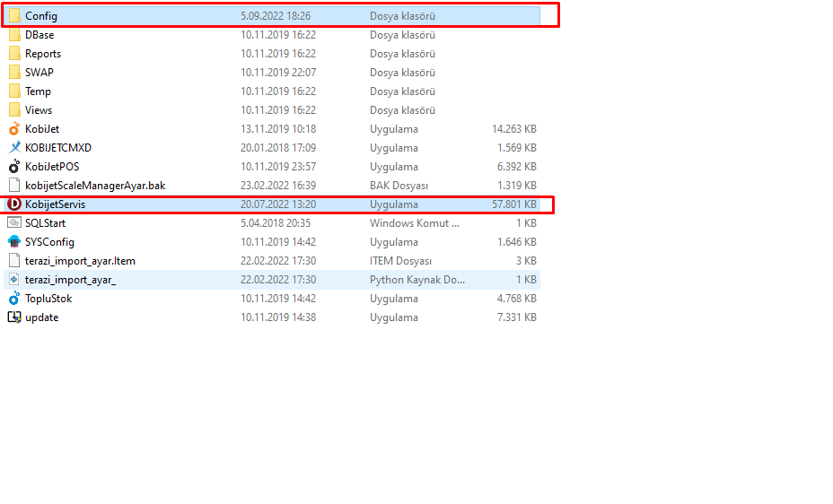Image resolution: width=833 pixels, height=504 pixels.
Task: Click the 5.04.2018 20:35 date of SQLStart
Action: [276, 223]
